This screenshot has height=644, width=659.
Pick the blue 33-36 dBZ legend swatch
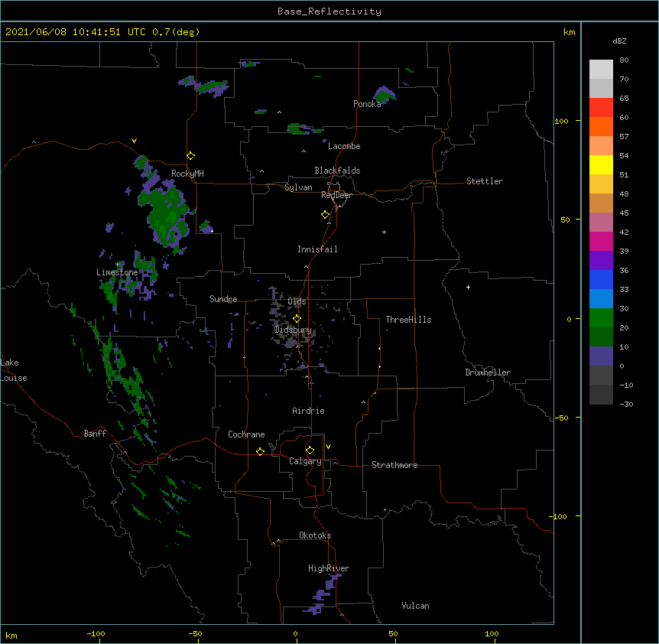click(x=601, y=280)
